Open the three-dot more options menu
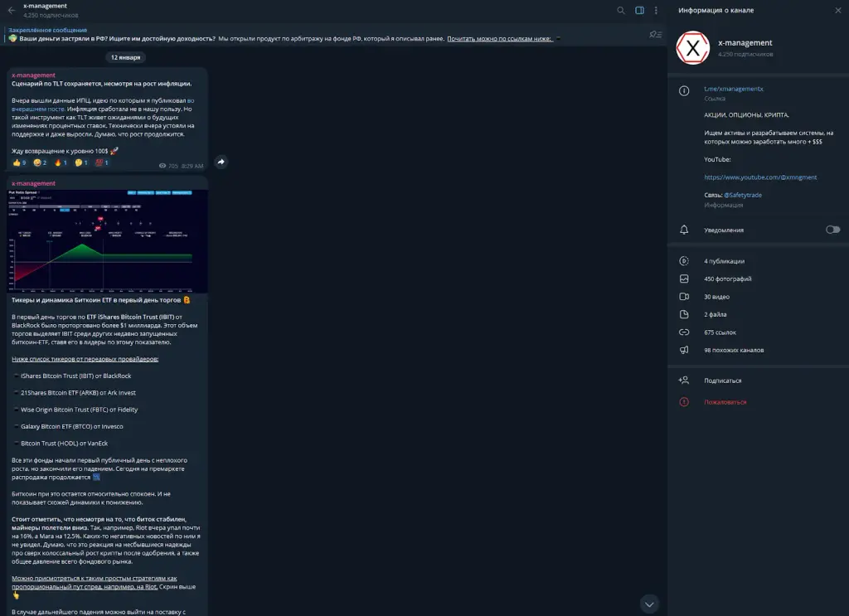 click(656, 10)
